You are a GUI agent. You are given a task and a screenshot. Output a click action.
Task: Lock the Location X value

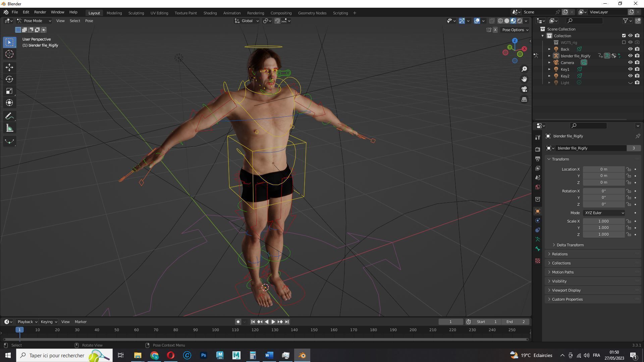[629, 169]
